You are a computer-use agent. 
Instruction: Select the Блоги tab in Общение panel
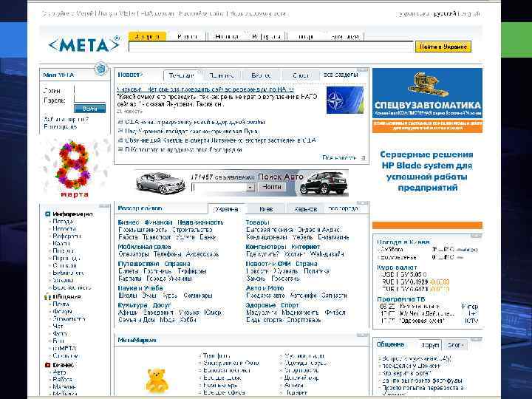455,345
